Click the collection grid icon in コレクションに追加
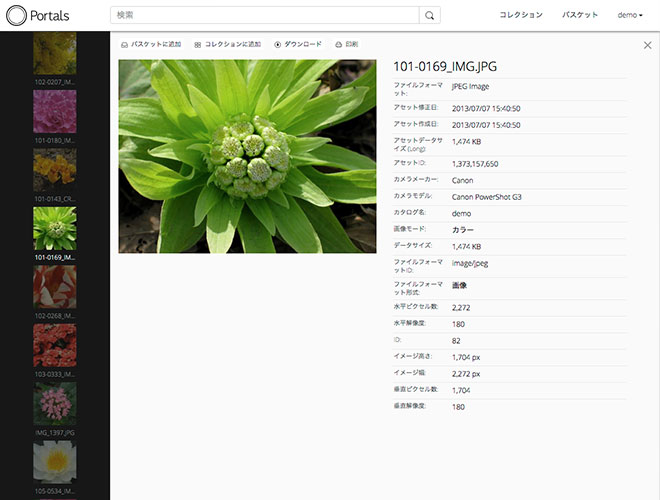 (197, 45)
